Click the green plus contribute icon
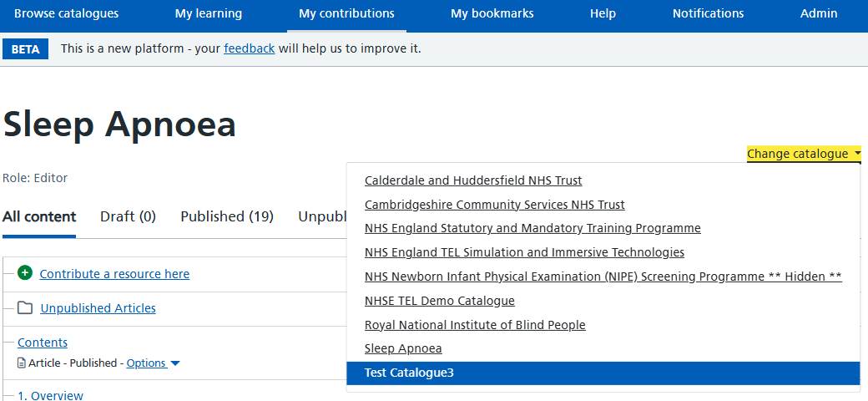Viewport: 868px width, 401px height. coord(25,273)
